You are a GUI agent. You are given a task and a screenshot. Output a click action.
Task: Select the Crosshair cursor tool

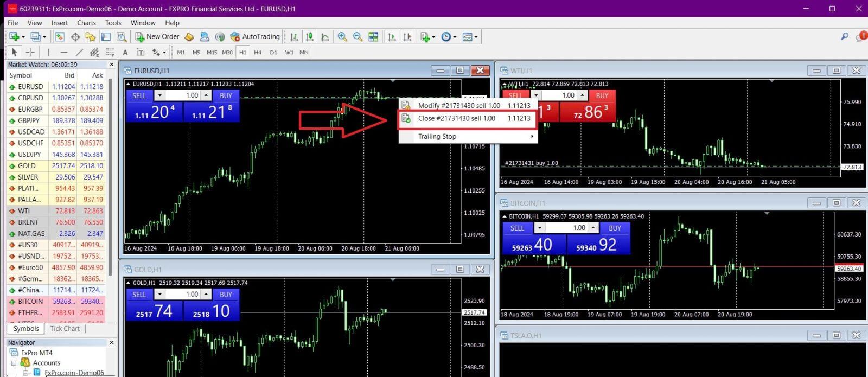pos(30,52)
